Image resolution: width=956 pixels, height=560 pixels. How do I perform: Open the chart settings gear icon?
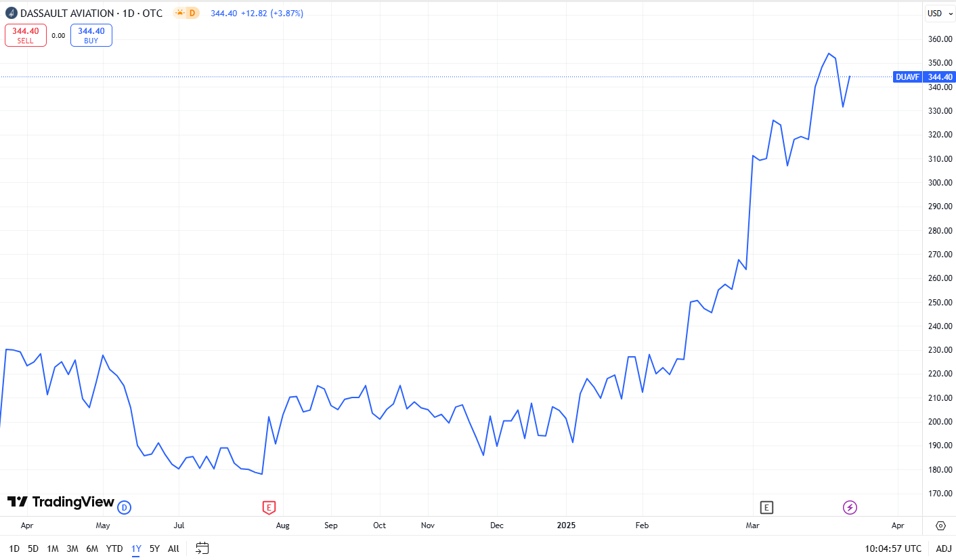pyautogui.click(x=940, y=525)
